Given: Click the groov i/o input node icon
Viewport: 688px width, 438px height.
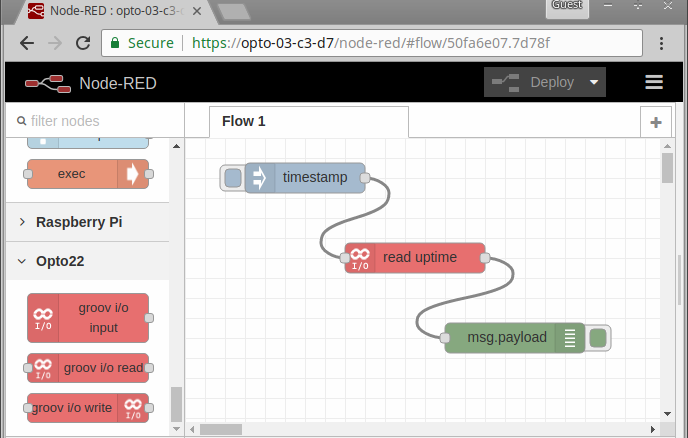Looking at the screenshot, I should pyautogui.click(x=43, y=319).
